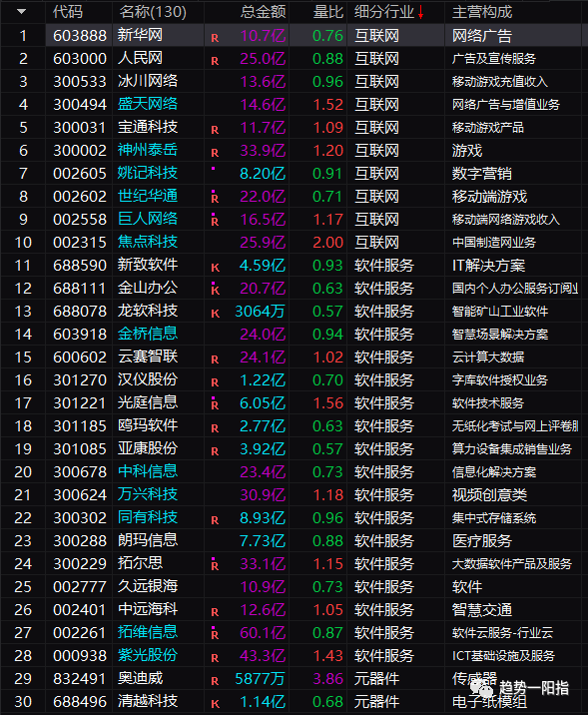
Task: Click 互联网 industry in 人民网 row
Action: pos(377,58)
